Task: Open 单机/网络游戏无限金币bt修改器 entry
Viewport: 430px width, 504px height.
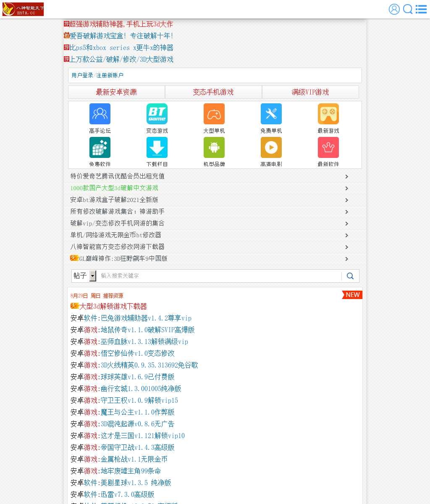Action: (116, 235)
